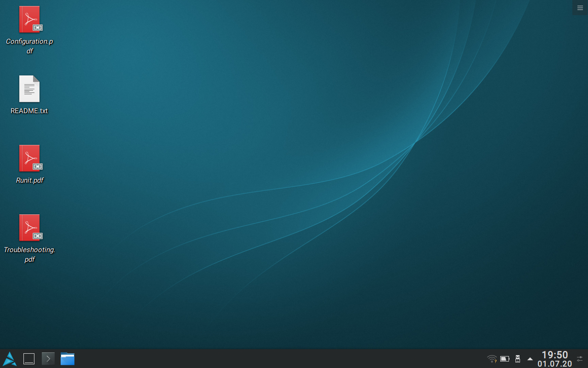This screenshot has height=368, width=588.
Task: Select the Configuration.pdf desktop icon
Action: (x=29, y=19)
